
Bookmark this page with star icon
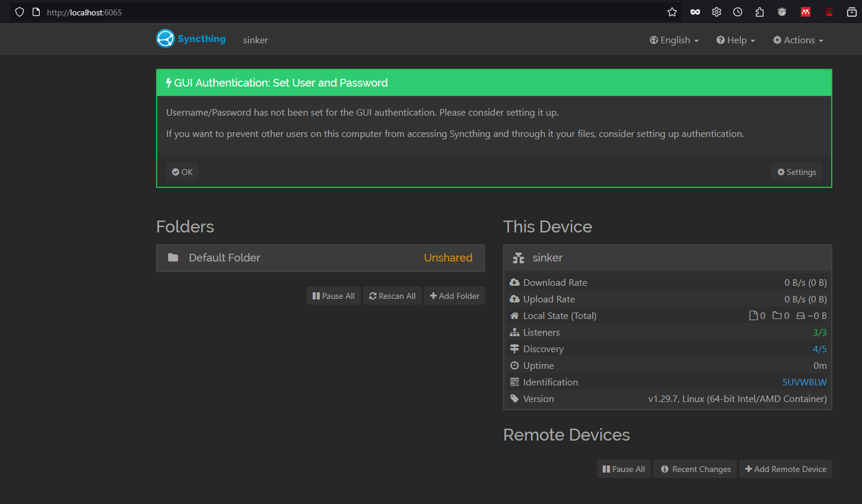(x=672, y=12)
